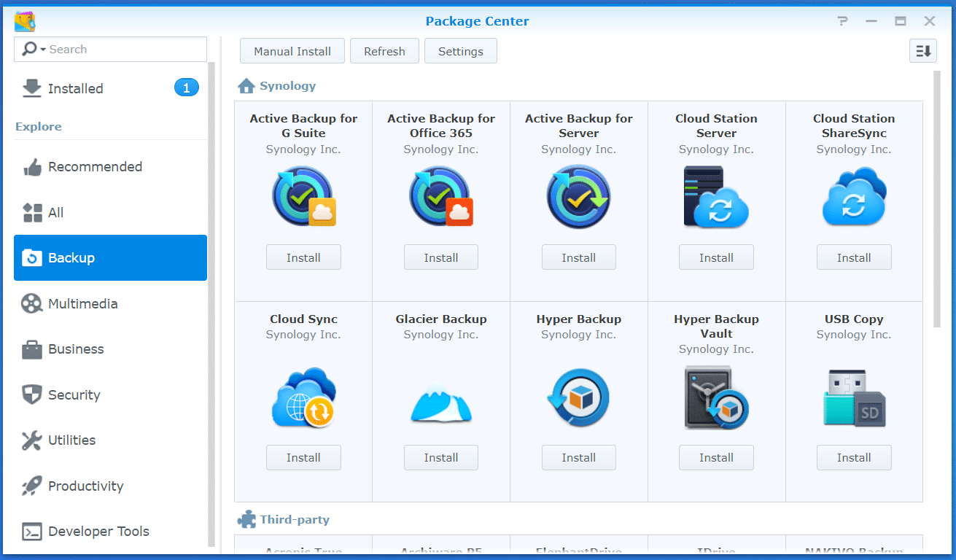Select the Cloud Station ShareSync icon

(853, 197)
